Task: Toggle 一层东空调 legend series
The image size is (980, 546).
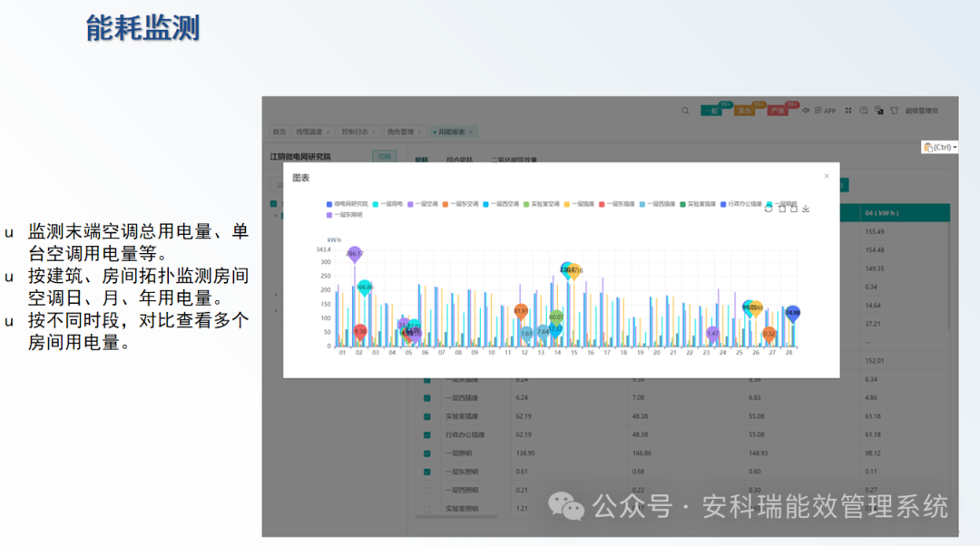Action: pyautogui.click(x=461, y=204)
